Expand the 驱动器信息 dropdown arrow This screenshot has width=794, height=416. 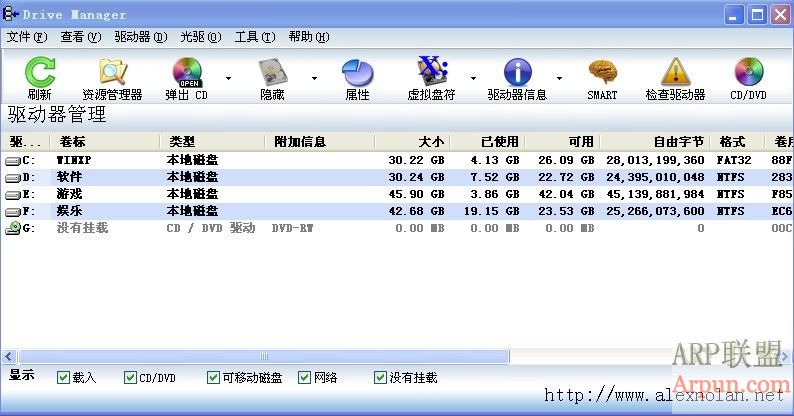click(559, 78)
